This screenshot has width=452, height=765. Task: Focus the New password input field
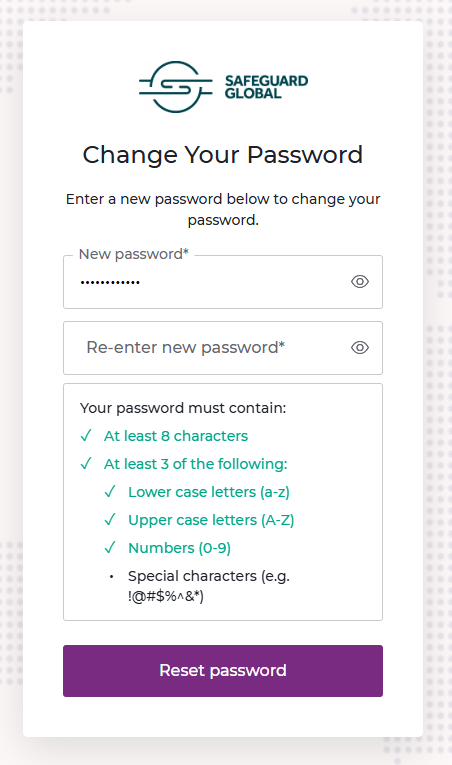223,282
